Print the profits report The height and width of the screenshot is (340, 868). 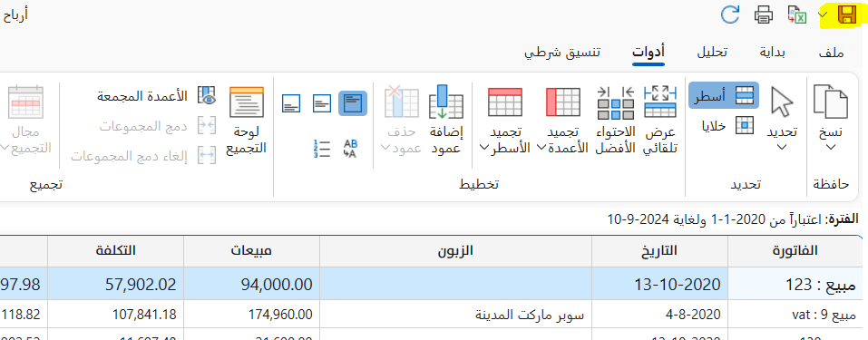pos(764,15)
